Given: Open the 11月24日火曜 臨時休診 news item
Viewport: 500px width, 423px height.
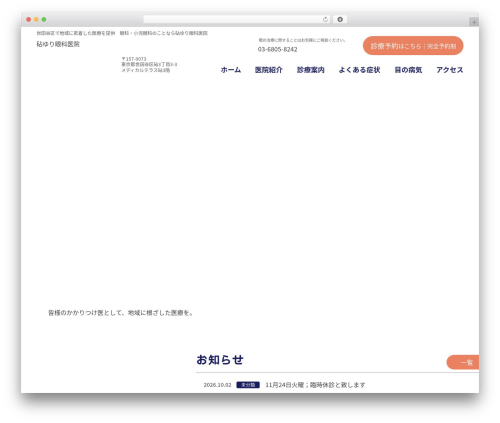Looking at the screenshot, I should (315, 385).
